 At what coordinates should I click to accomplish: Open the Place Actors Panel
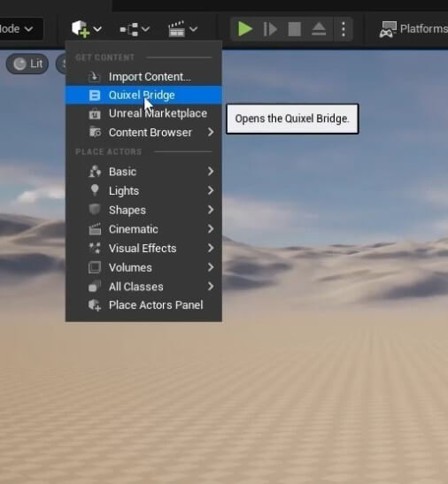tap(143, 305)
